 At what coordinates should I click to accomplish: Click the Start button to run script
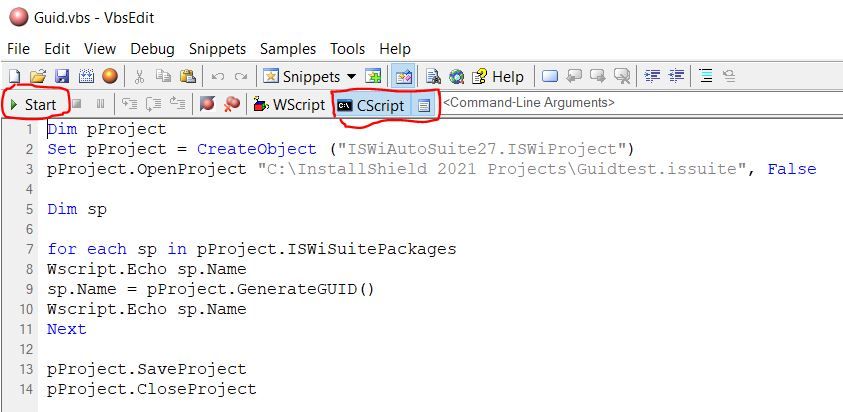(33, 103)
